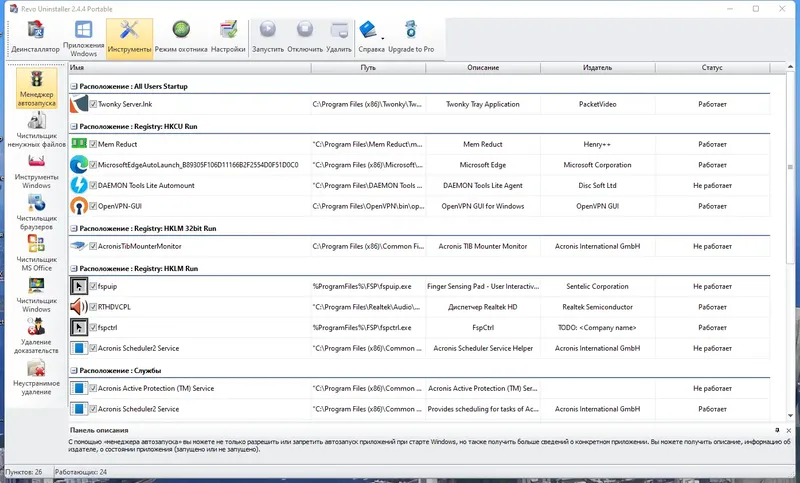Image resolution: width=800 pixels, height=483 pixels.
Task: Toggle the fspctrl checkbox
Action: (93, 327)
